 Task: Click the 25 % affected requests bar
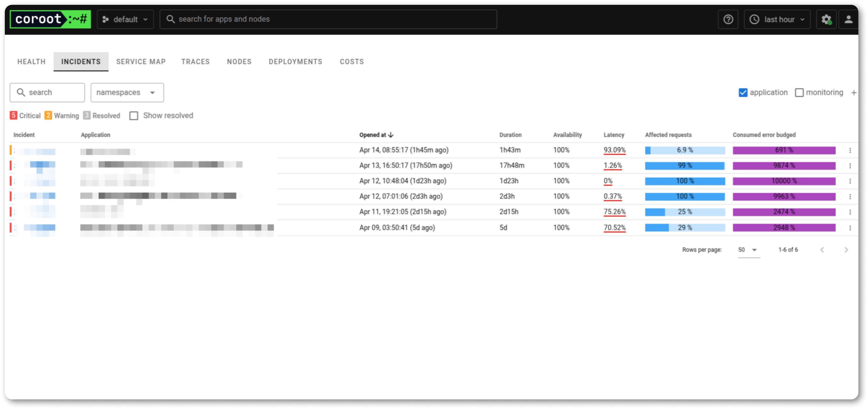point(685,212)
